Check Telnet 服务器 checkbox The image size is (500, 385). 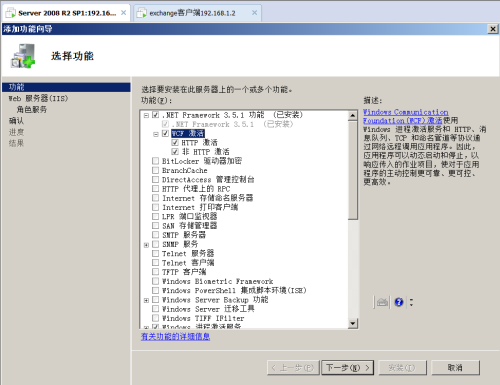(155, 254)
